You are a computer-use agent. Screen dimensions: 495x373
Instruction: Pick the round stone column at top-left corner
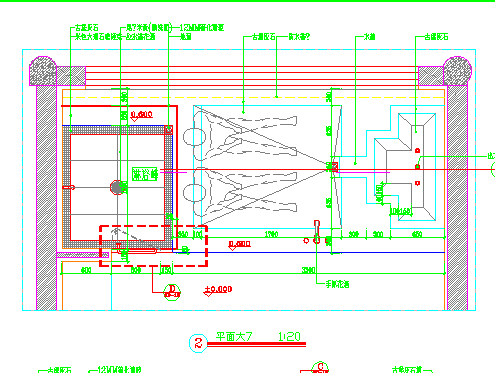tap(43, 71)
